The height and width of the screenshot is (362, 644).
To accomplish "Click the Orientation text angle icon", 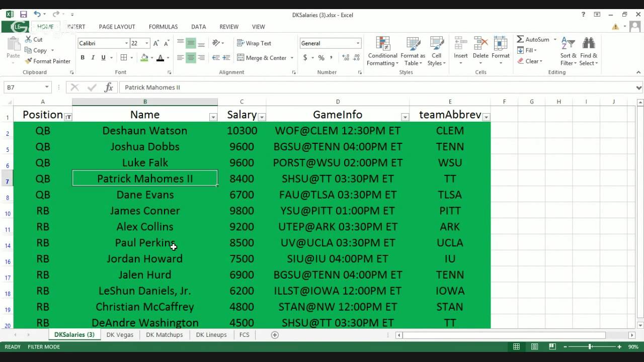I will [216, 43].
